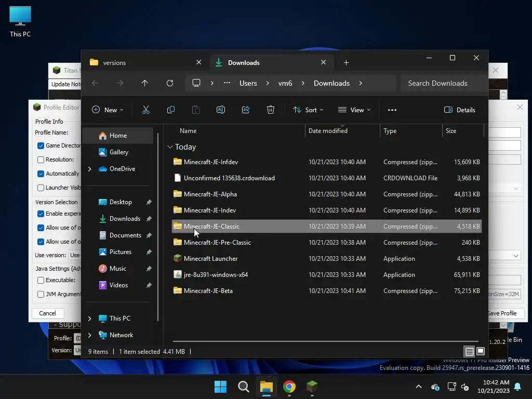Toggle the Automatically checkbox in Profile Editor

pos(41,174)
